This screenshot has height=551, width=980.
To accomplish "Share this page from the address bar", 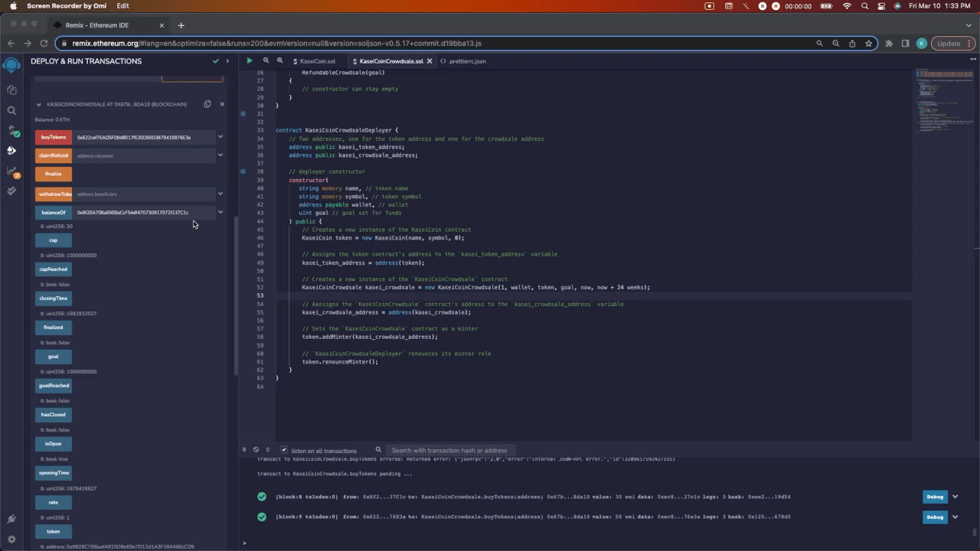I will [x=852, y=44].
